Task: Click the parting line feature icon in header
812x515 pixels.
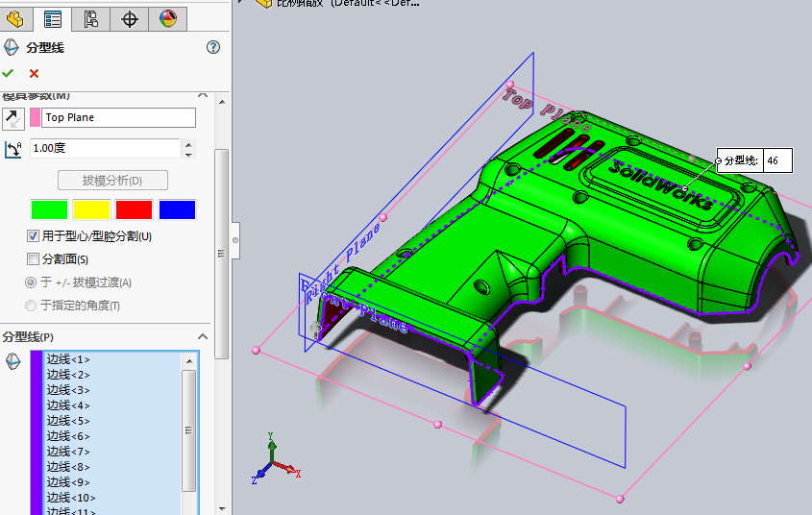Action: pos(11,48)
